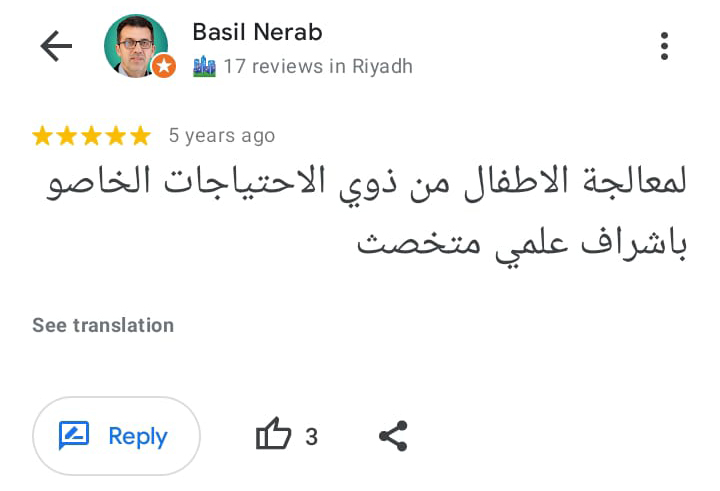
Task: Open the three-dot more options menu
Action: point(664,46)
